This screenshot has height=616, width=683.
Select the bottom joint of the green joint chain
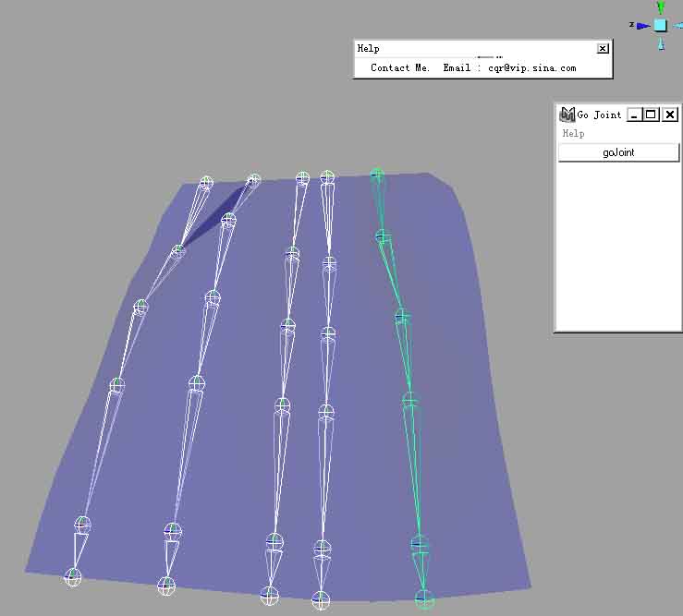[x=424, y=598]
